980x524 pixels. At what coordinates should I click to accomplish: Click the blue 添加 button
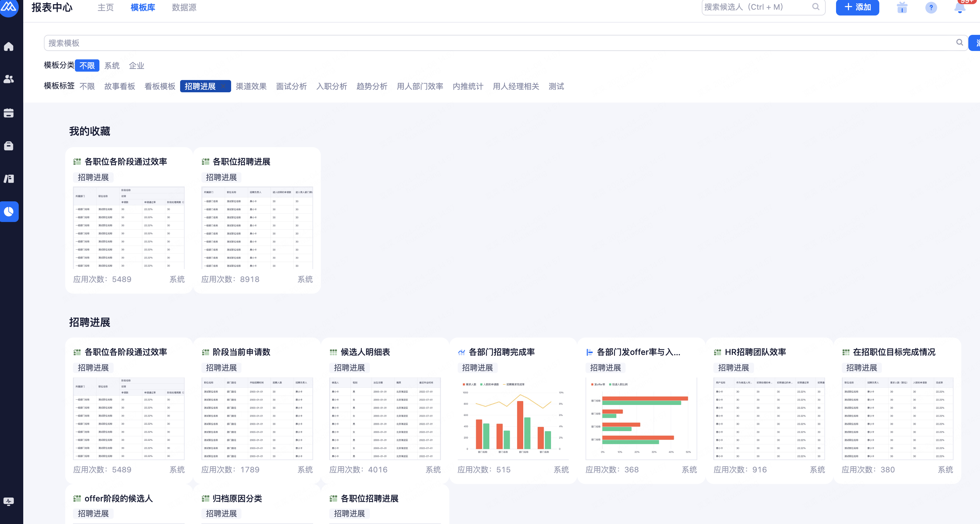click(x=857, y=7)
